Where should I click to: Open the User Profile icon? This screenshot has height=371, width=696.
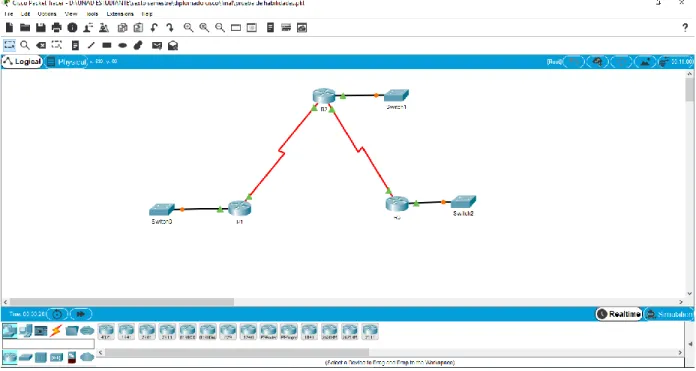pyautogui.click(x=88, y=28)
